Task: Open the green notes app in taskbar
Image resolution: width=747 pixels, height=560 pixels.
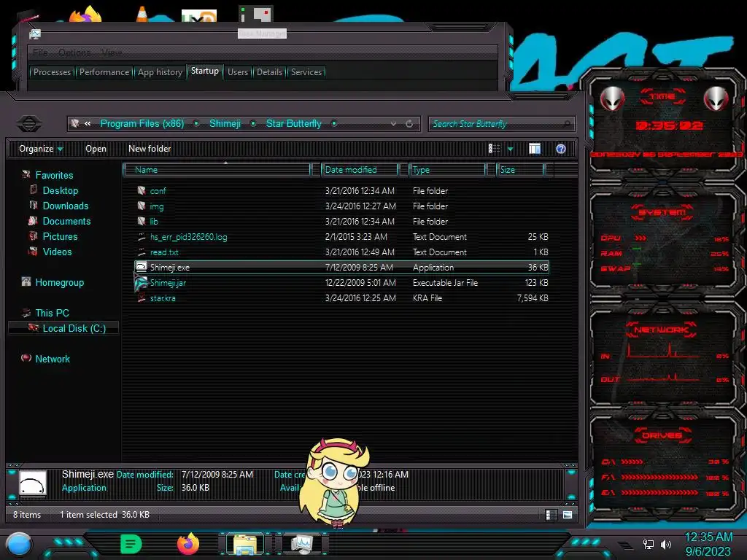Action: pos(131,544)
